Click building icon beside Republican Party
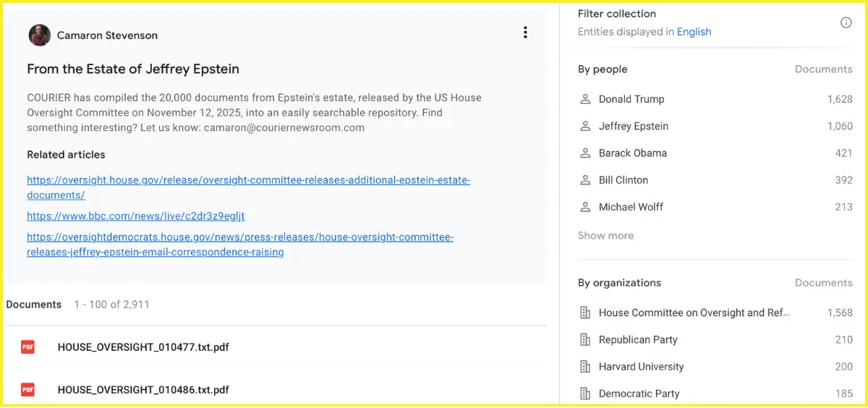Image resolution: width=868 pixels, height=408 pixels. (x=585, y=340)
